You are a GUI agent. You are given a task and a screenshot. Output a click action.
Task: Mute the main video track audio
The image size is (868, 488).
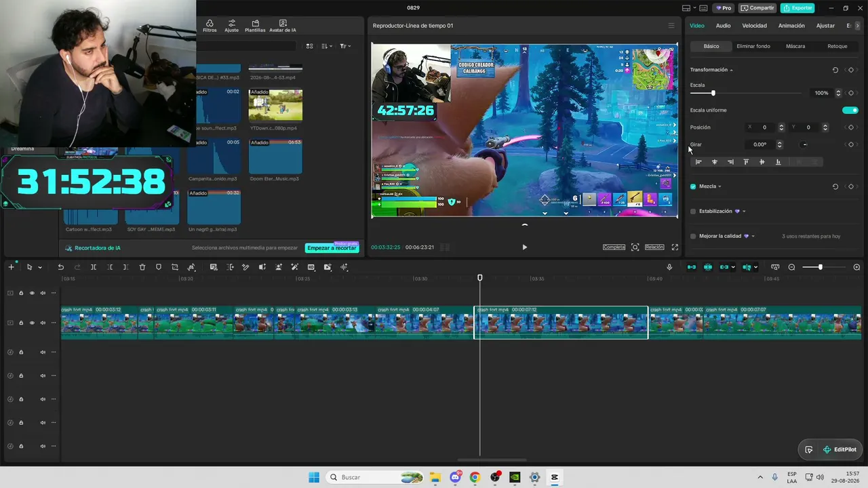pyautogui.click(x=43, y=323)
